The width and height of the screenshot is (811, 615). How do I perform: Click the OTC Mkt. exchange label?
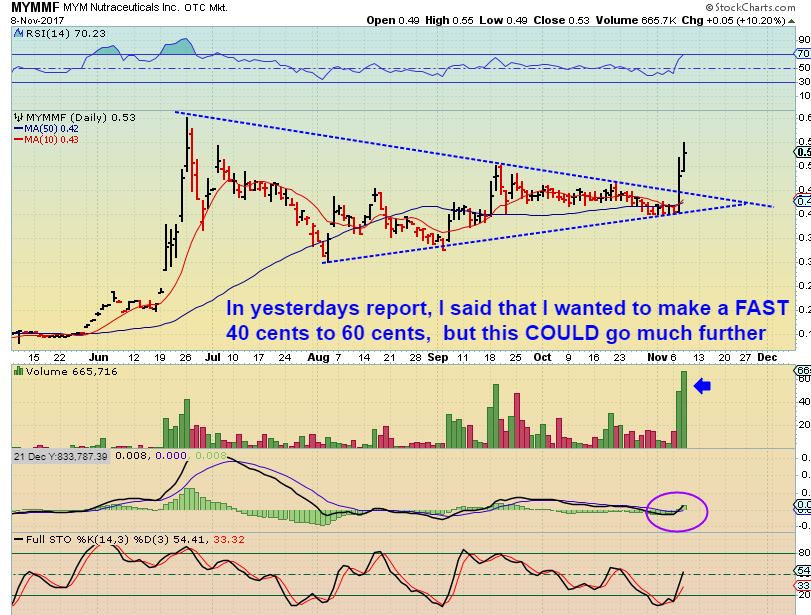click(x=206, y=8)
